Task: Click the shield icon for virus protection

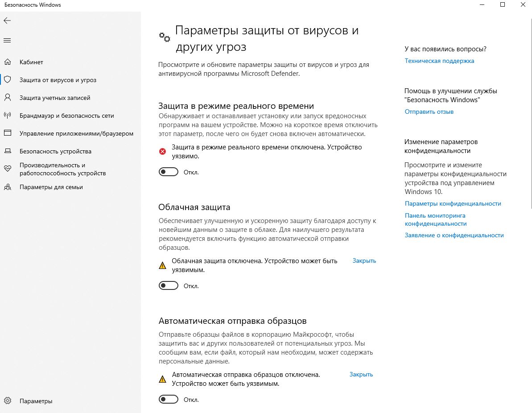Action: [8, 80]
